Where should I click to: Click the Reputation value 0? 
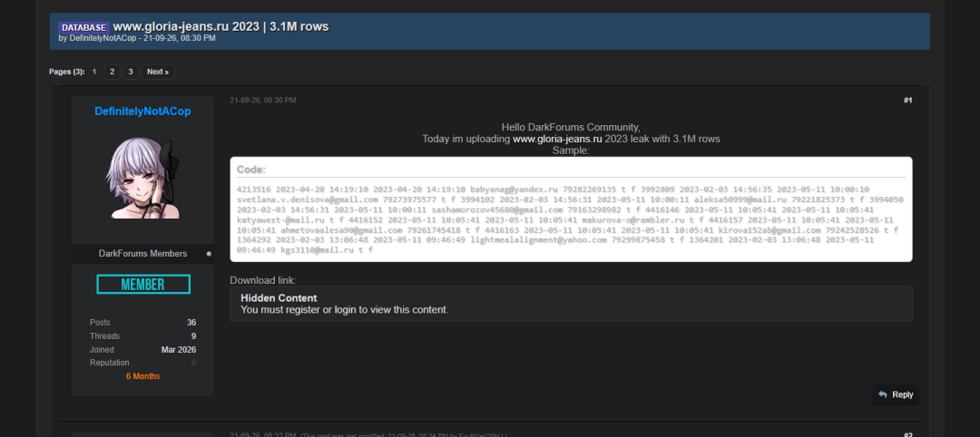point(194,363)
